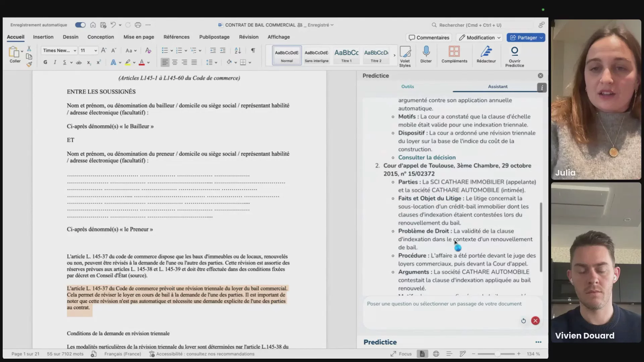The width and height of the screenshot is (644, 362).
Task: Click the sort A-Z icon
Action: click(238, 50)
